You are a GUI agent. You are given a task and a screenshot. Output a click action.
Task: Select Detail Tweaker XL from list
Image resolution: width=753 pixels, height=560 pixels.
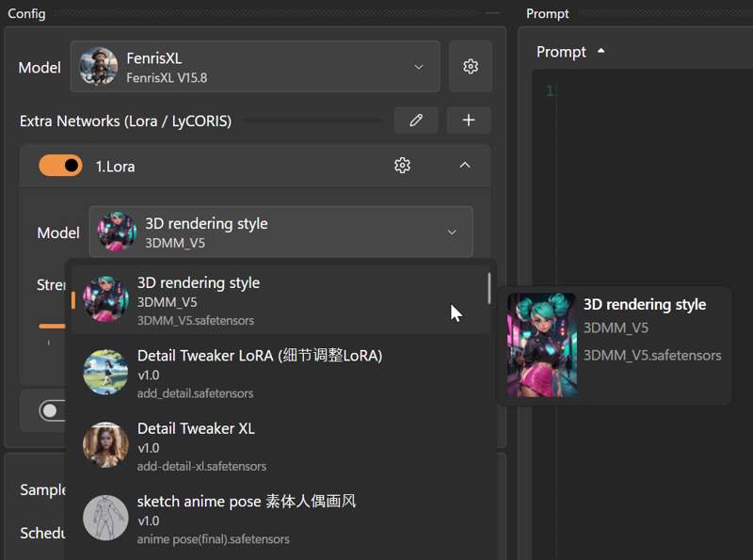(x=280, y=445)
